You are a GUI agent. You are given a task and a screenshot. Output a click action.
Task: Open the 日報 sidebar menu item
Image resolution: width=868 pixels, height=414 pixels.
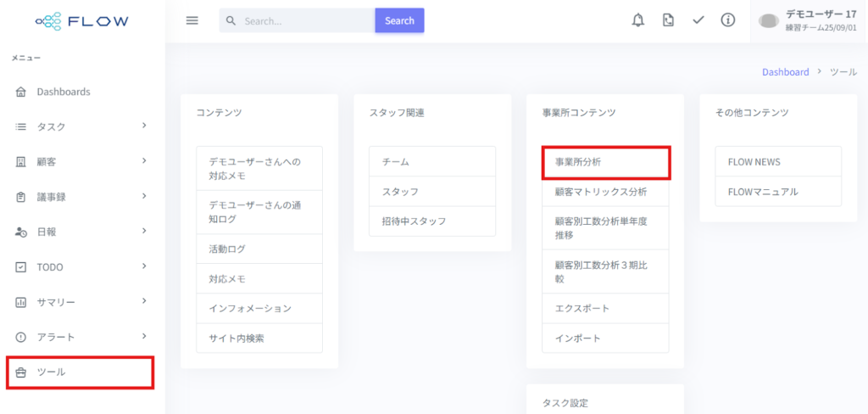point(47,231)
